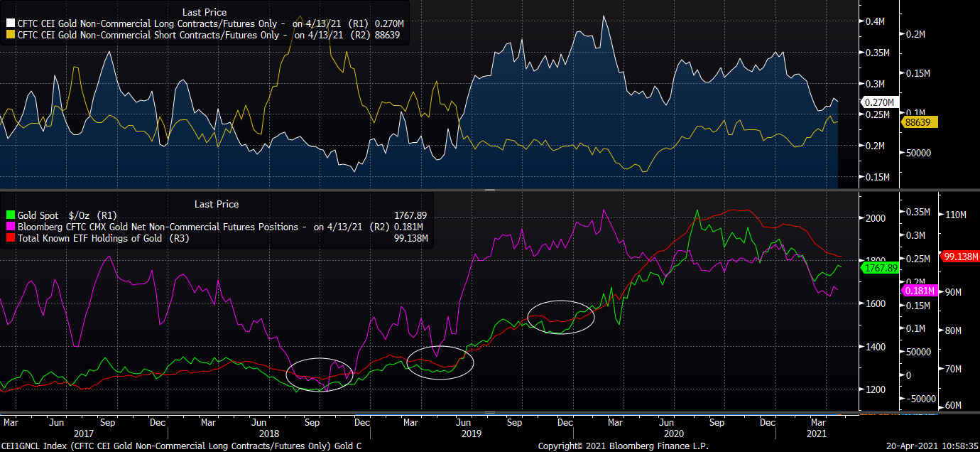The width and height of the screenshot is (980, 452).
Task: Click the yellow 88639 value tag
Action: point(920,122)
